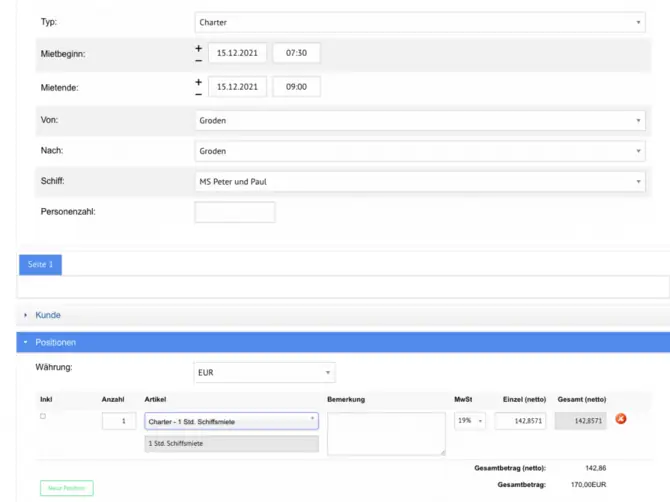
Task: Collapse the Positionen section
Action: pyautogui.click(x=56, y=342)
